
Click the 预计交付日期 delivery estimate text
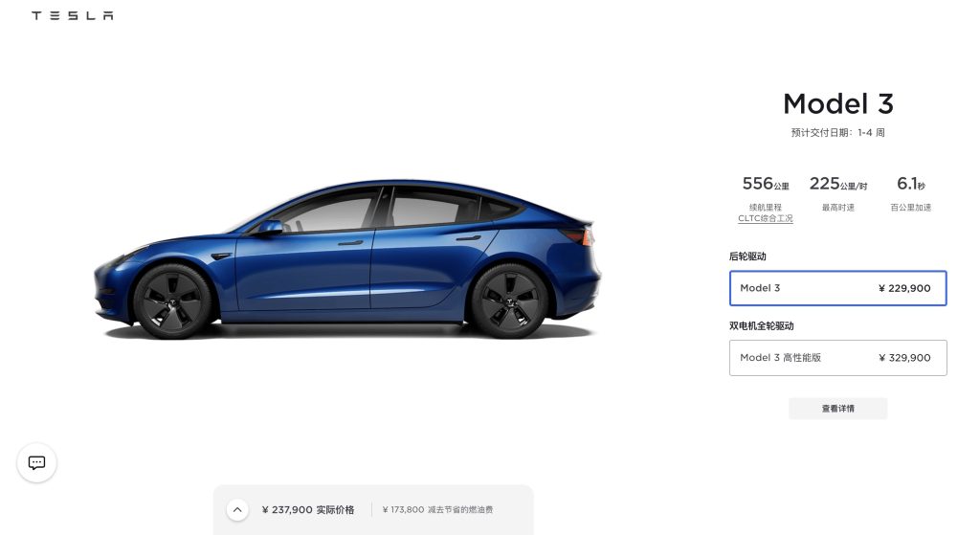[x=837, y=132]
